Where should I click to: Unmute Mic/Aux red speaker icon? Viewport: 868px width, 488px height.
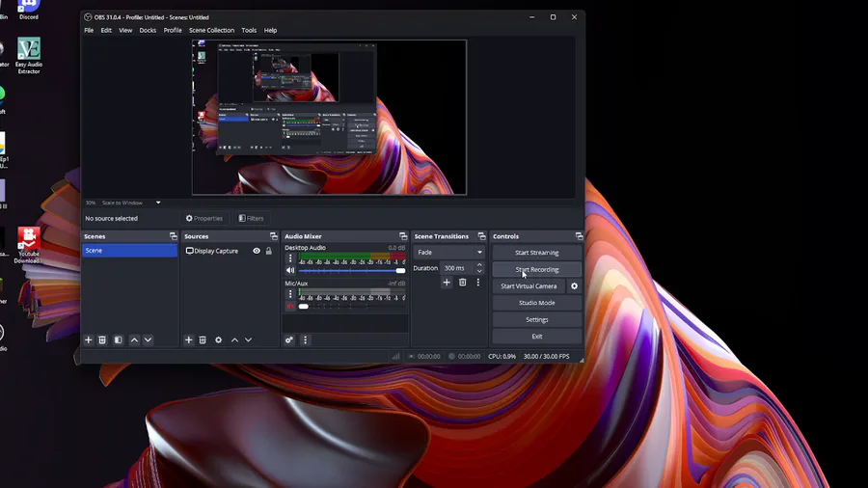coord(290,306)
